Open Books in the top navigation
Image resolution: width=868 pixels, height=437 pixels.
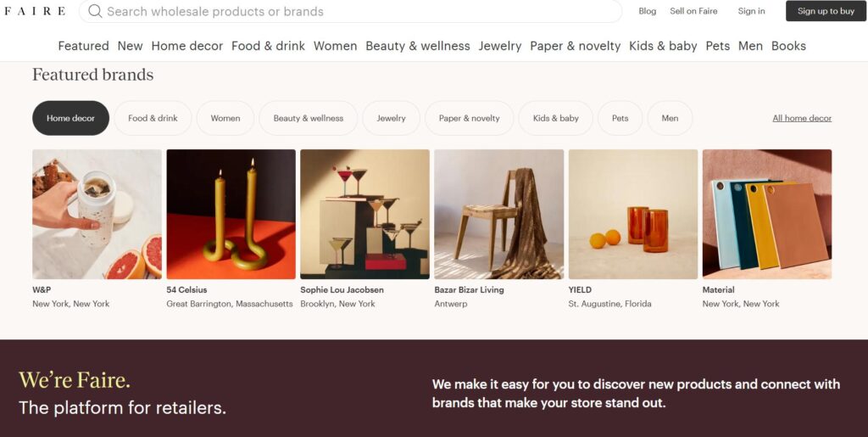click(x=788, y=46)
